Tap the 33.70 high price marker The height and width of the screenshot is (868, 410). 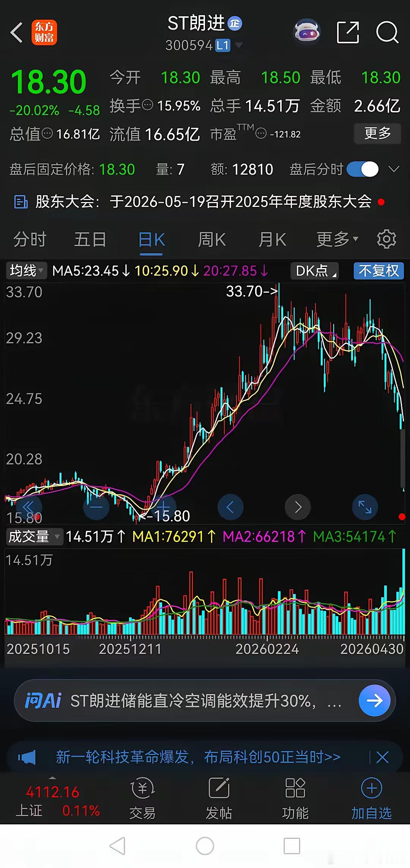point(252,291)
